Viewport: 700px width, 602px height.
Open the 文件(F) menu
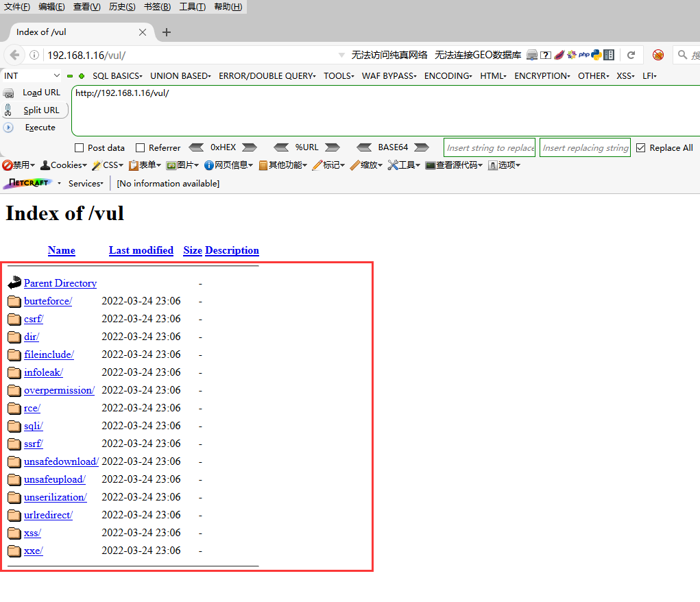17,7
